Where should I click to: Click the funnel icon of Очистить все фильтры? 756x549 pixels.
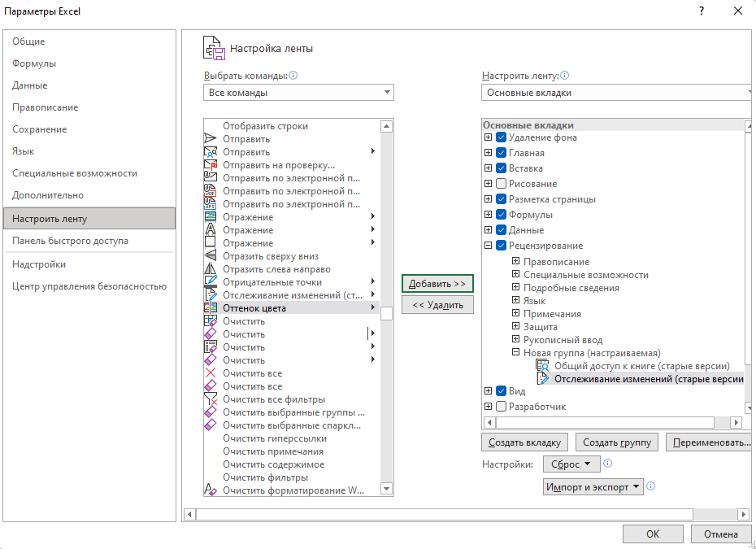coord(211,399)
